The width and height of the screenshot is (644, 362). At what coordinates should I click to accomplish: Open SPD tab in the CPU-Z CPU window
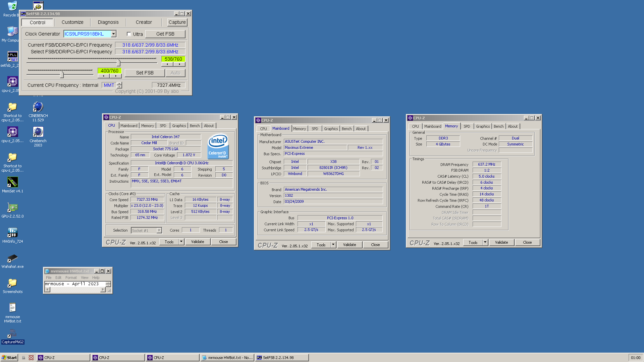point(163,126)
